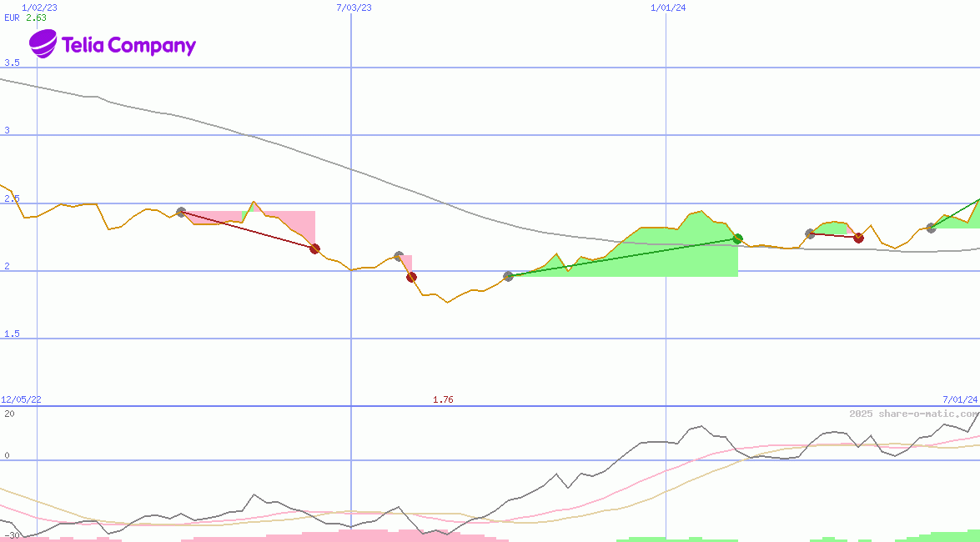Viewport: 980px width, 542px height.
Task: Click the gray marker right after the 7/03/23 line
Action: [399, 256]
